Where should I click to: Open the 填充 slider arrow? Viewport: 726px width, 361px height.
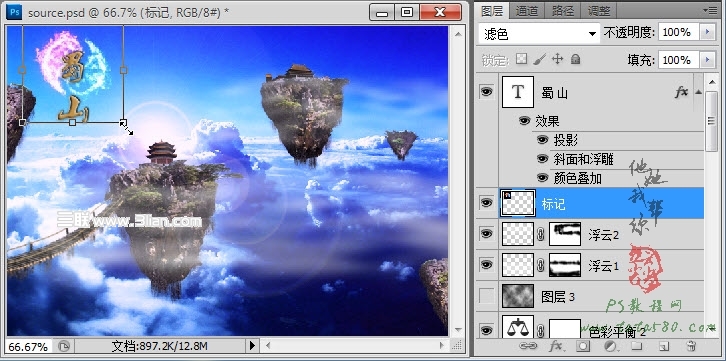click(707, 60)
